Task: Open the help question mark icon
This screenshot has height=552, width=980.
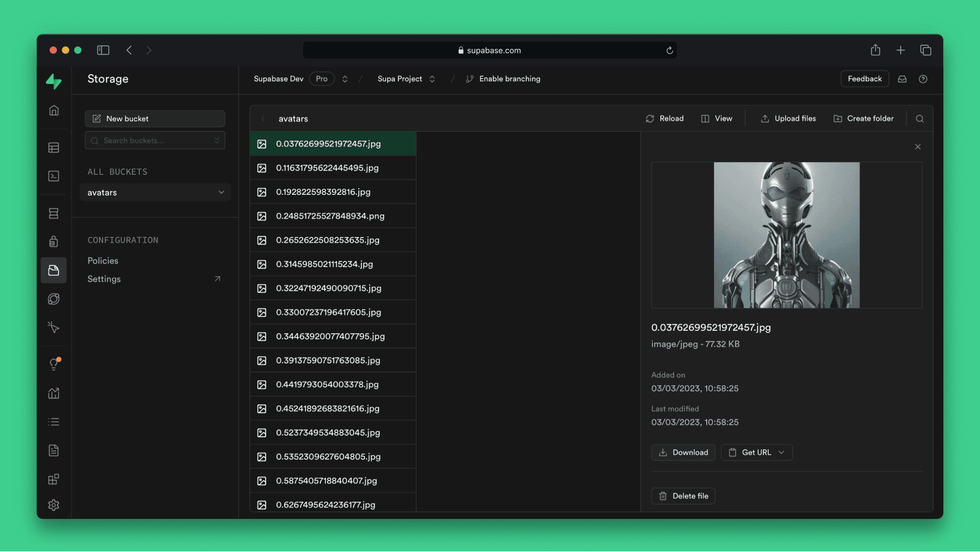Action: point(923,79)
